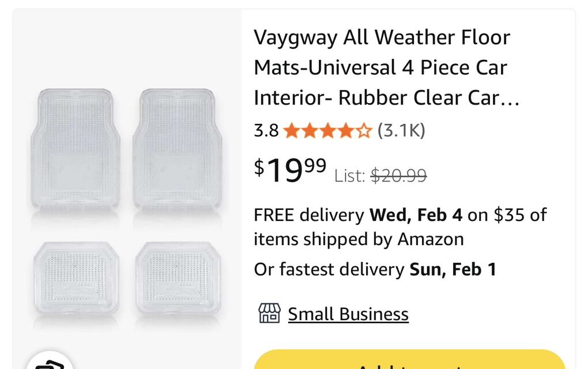Click the Sun, Feb 1 fastest delivery date
Image resolution: width=588 pixels, height=369 pixels.
coord(453,269)
